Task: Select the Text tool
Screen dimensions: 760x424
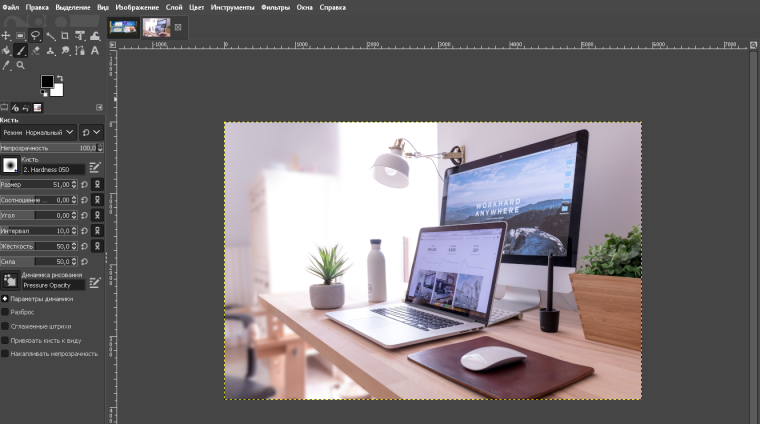Action: (x=95, y=51)
